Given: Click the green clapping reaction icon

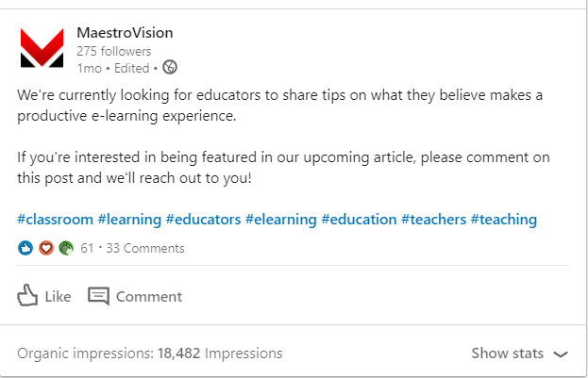Looking at the screenshot, I should 64,249.
